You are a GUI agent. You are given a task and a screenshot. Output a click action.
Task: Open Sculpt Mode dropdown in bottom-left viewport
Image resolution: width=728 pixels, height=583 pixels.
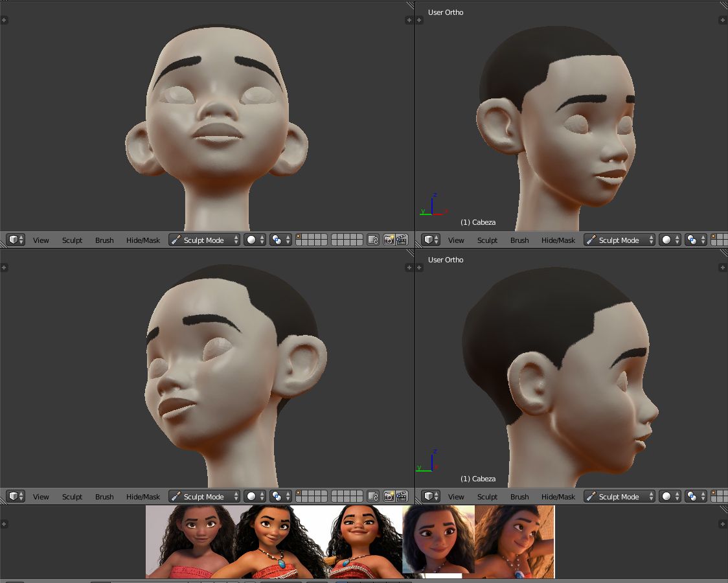pyautogui.click(x=204, y=496)
